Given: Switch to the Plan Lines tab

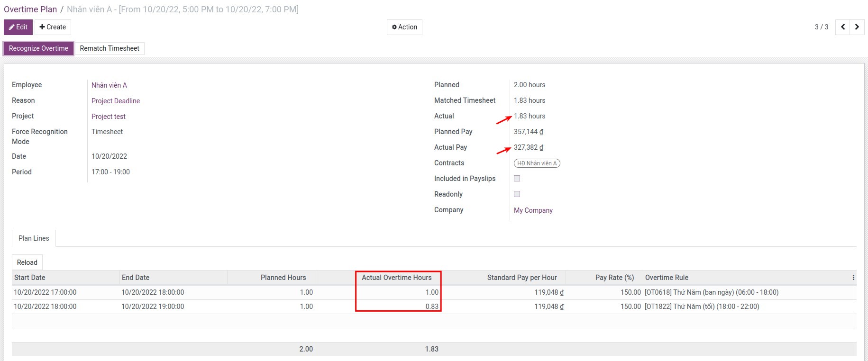Looking at the screenshot, I should coord(34,238).
